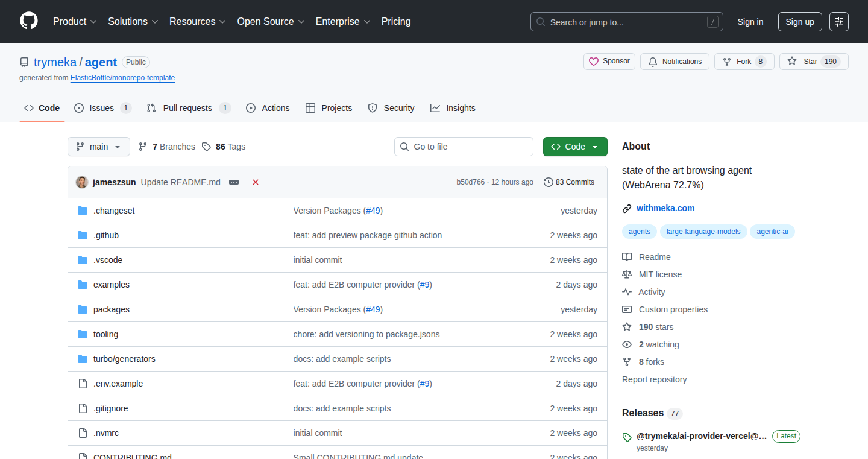Open the 86 Tags link
This screenshot has height=459, width=868.
[x=224, y=147]
